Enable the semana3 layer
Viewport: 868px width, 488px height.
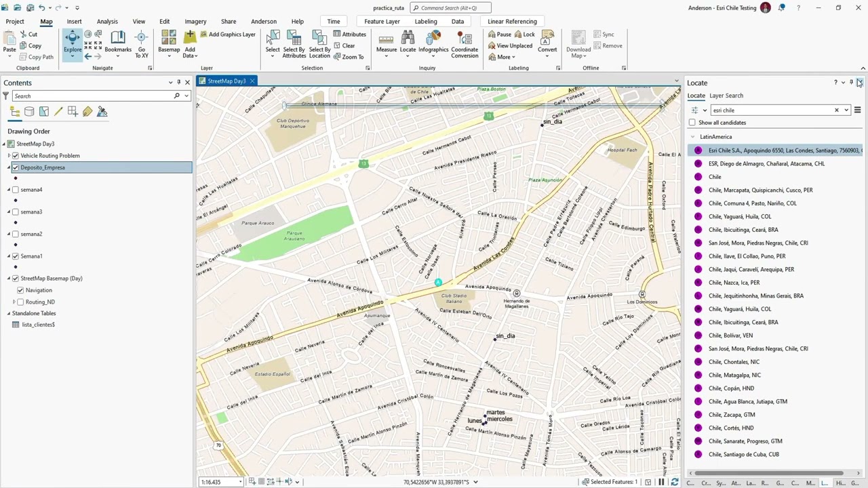[16, 212]
